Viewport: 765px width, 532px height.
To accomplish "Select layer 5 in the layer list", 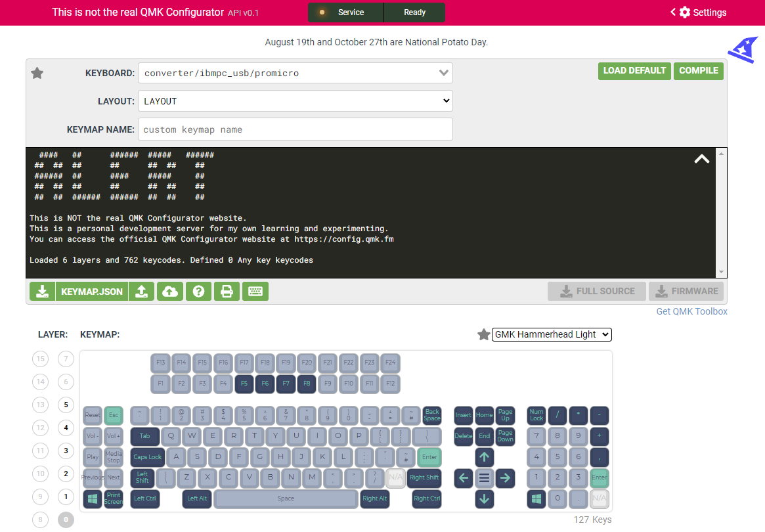I will (x=66, y=405).
